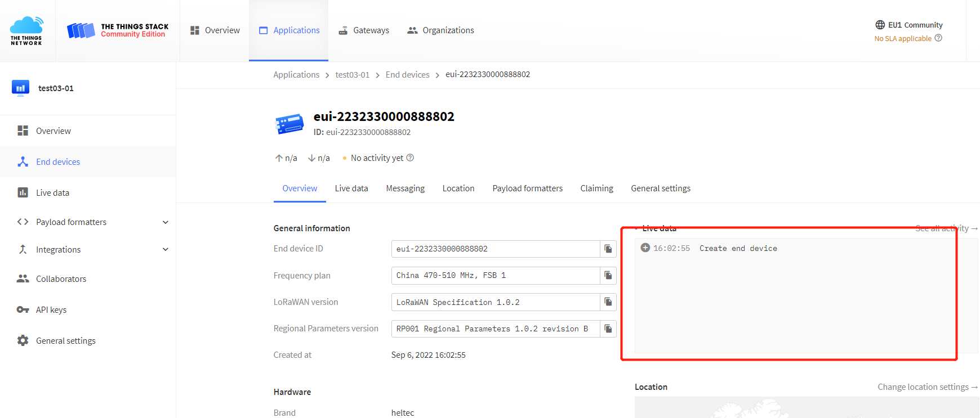The image size is (980, 418).
Task: Click The Things Network cloud logo
Action: pyautogui.click(x=26, y=30)
